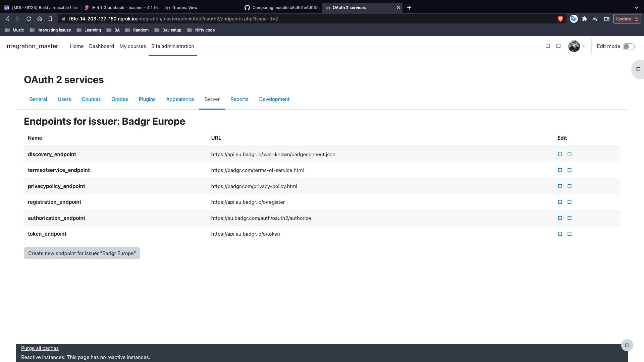Toggle the Edit mode switch

[x=629, y=47]
